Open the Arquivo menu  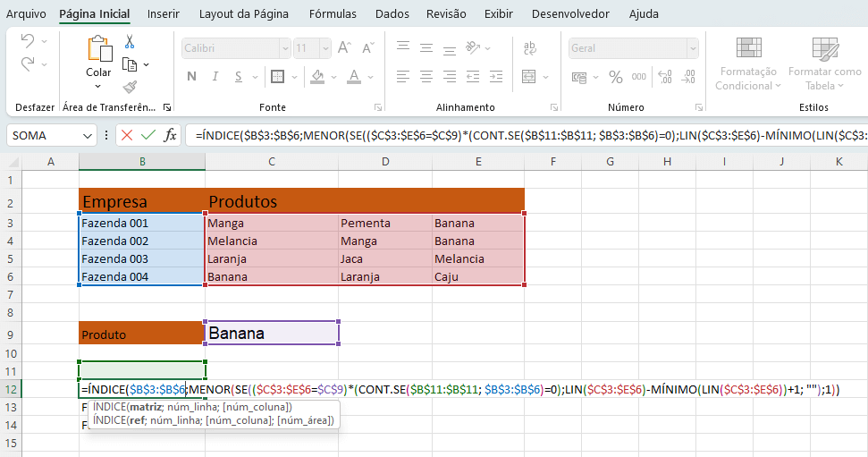click(26, 13)
